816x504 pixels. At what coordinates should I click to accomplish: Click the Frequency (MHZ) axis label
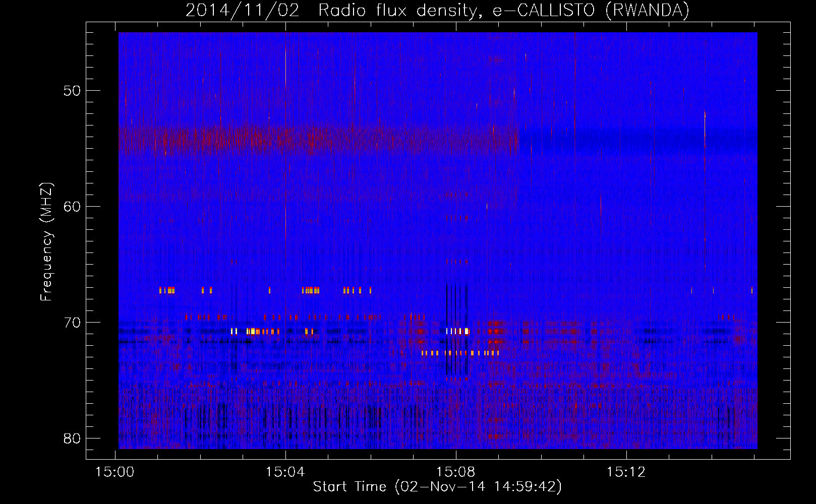coord(46,242)
